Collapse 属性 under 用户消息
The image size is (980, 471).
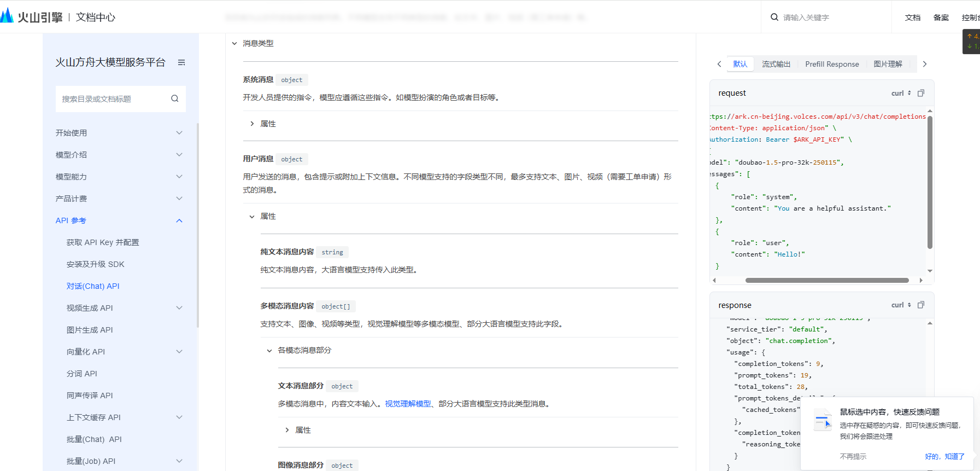click(x=252, y=216)
